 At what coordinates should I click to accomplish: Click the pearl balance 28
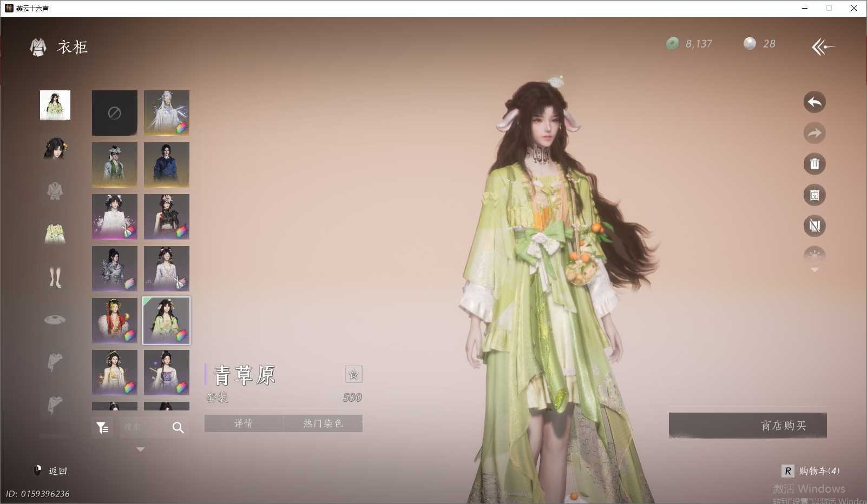769,44
